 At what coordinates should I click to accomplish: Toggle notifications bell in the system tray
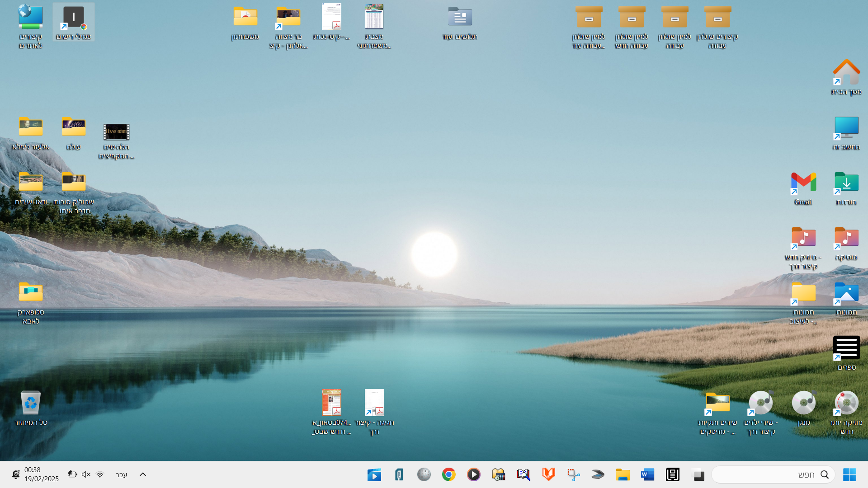16,474
